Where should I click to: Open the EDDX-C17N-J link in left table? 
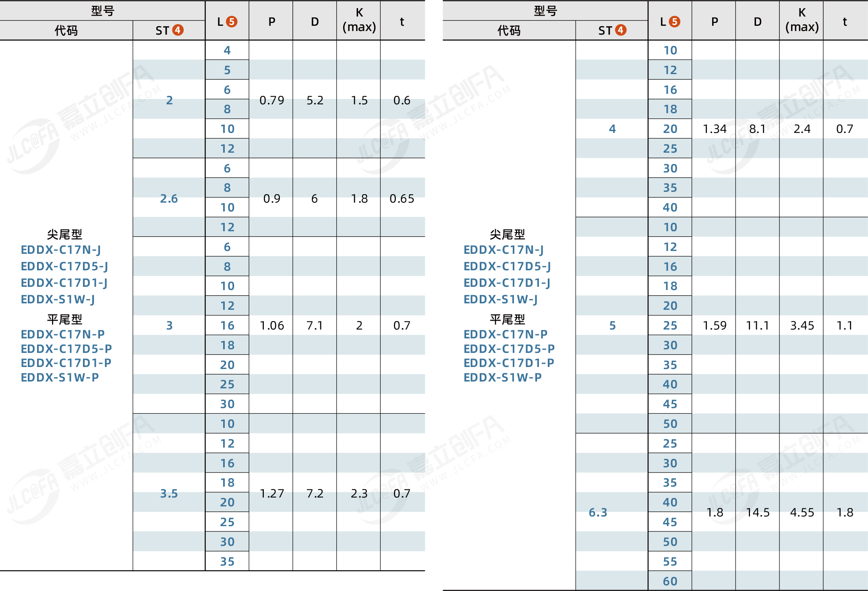(x=61, y=250)
